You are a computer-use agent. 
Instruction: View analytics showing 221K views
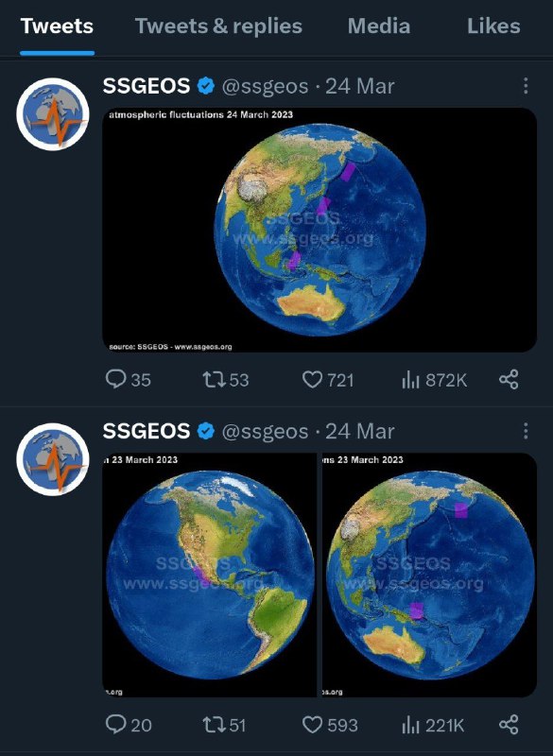pos(432,725)
